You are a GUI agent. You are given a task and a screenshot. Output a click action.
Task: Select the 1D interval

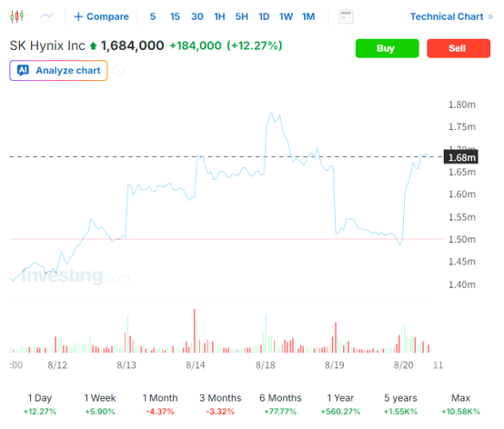(264, 16)
